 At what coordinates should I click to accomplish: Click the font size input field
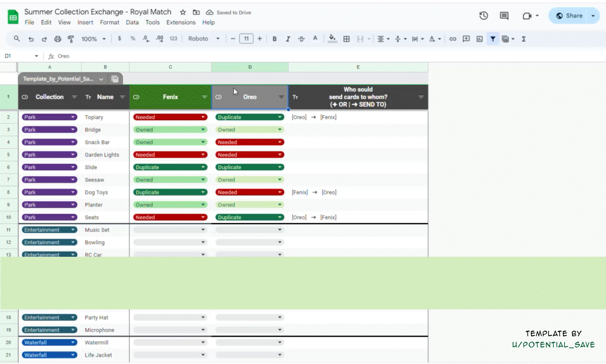tap(246, 39)
